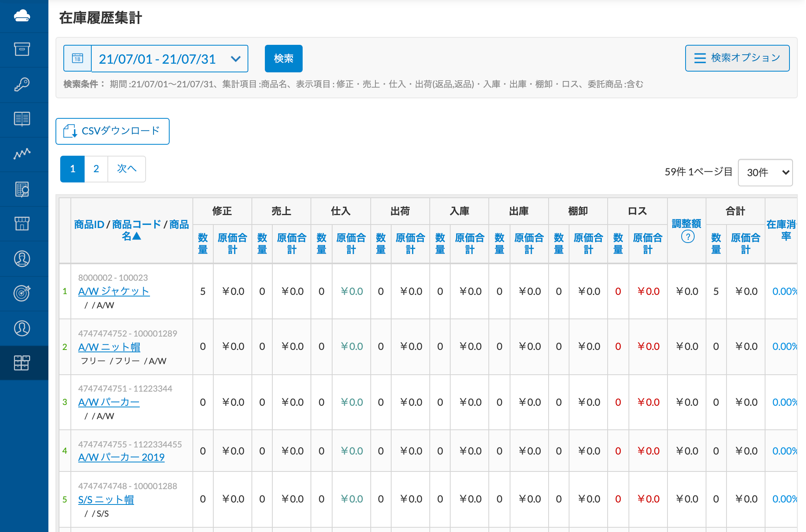The width and height of the screenshot is (806, 532).
Task: Open the archive box sidebar icon
Action: point(22,50)
